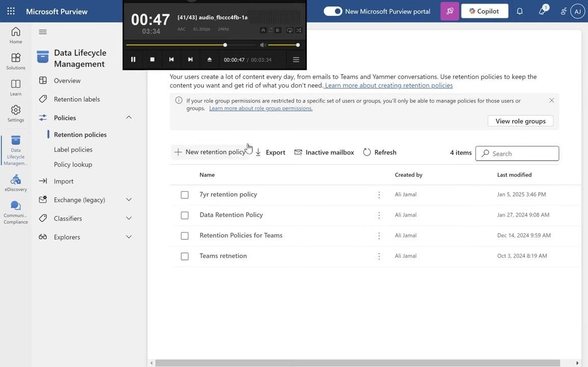The image size is (588, 367).
Task: Skip to previous track in audio player
Action: coord(171,59)
